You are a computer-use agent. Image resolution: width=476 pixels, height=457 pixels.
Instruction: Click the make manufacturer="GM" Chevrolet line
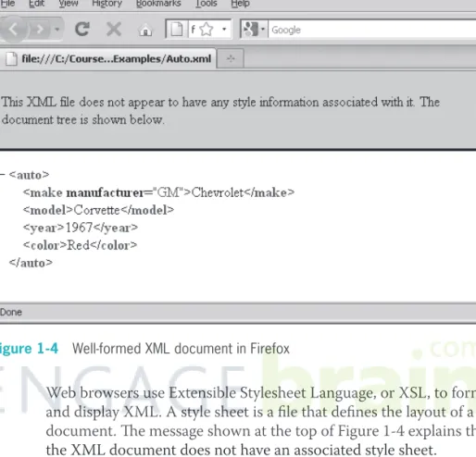(x=158, y=192)
